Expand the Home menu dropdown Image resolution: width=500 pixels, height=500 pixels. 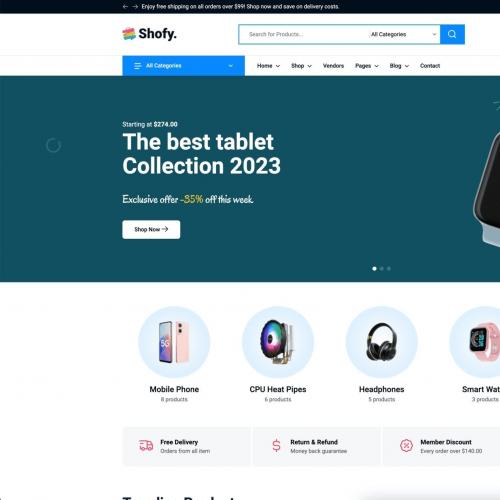pyautogui.click(x=268, y=66)
